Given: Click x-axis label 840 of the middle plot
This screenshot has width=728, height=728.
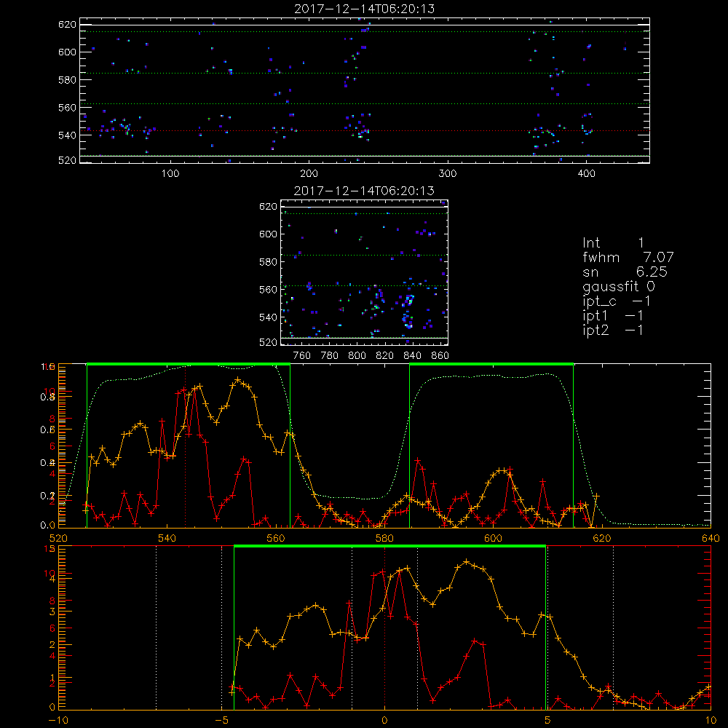Looking at the screenshot, I should pos(412,356).
